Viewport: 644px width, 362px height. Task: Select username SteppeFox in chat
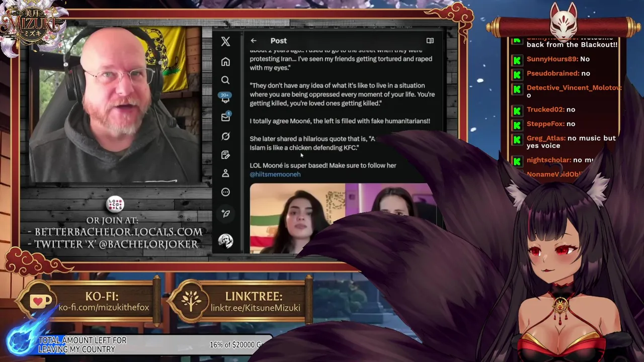coord(545,124)
